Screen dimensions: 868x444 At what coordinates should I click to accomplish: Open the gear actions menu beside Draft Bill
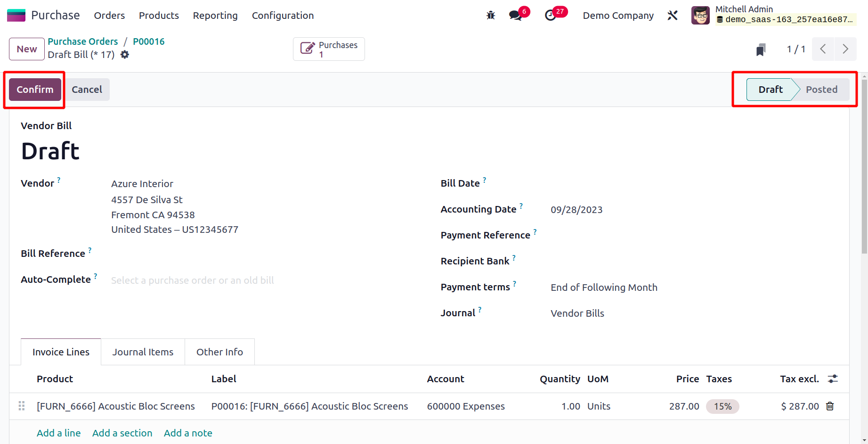point(125,55)
